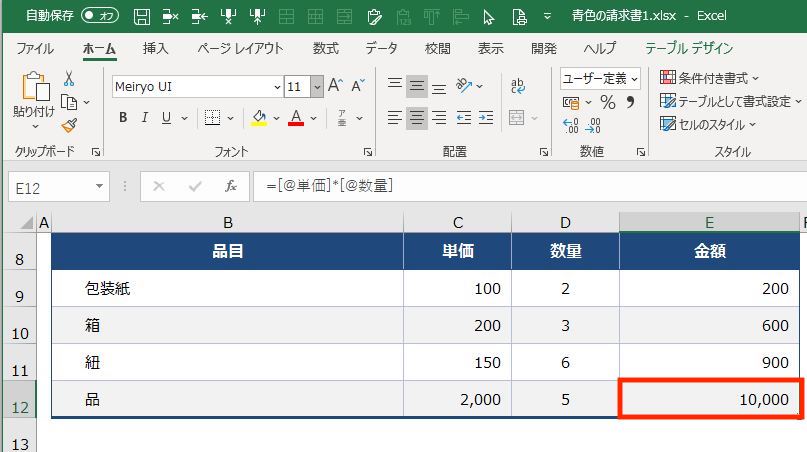The height and width of the screenshot is (452, 807).
Task: Switch to the データ tab
Action: tap(381, 48)
